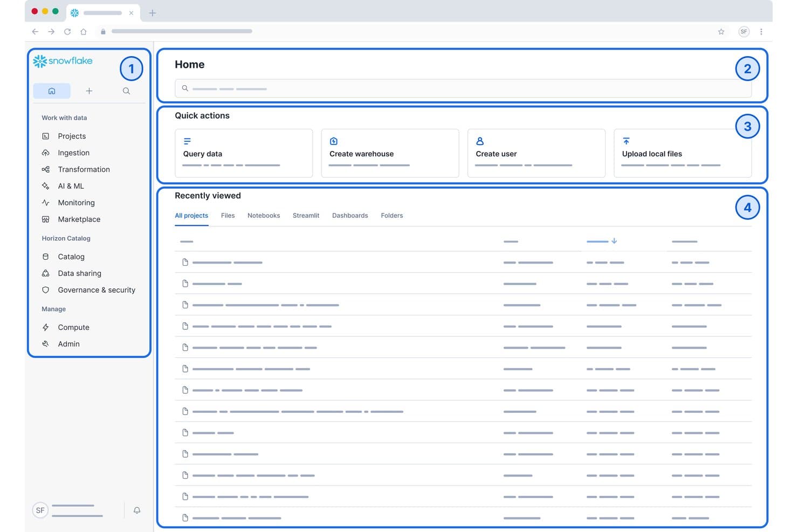798x532 pixels.
Task: Click the browser SF profile avatar
Action: coord(744,32)
